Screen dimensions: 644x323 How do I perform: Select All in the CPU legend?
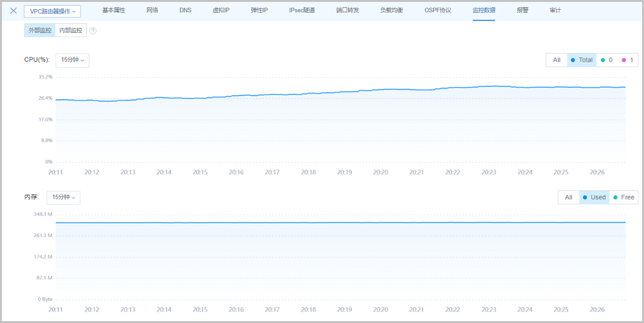tap(556, 60)
